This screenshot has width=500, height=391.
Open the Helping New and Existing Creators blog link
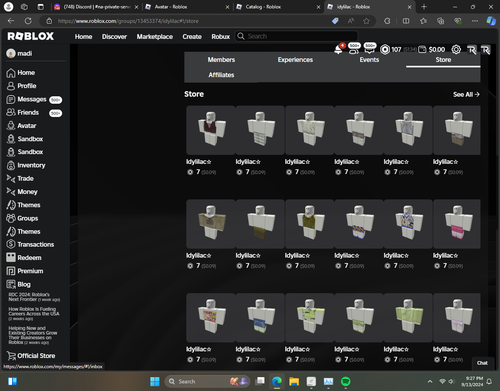point(33,335)
